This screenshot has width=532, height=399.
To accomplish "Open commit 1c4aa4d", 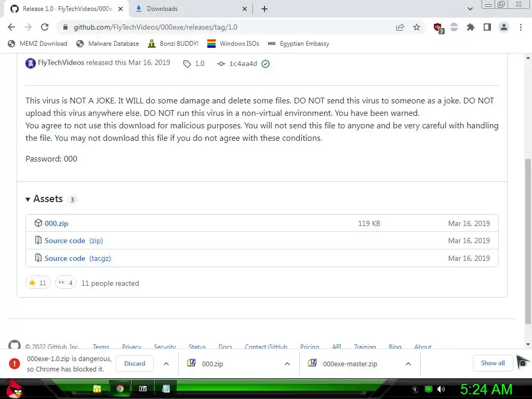I will click(x=243, y=64).
